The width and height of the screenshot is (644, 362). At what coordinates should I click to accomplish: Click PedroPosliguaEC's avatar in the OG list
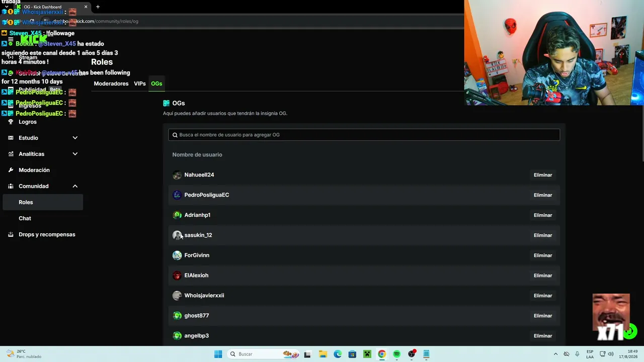click(177, 195)
